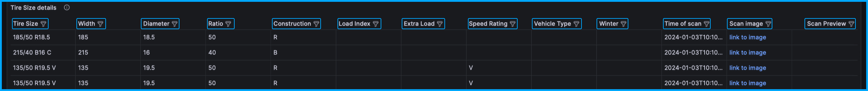Viewport: 868px width, 91px height.
Task: Sort table by Time of scan header
Action: click(683, 24)
